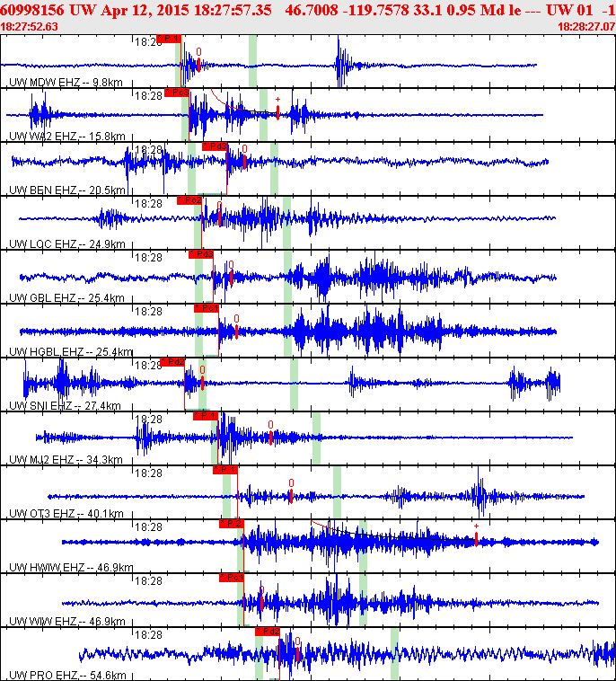This screenshot has width=616, height=681.
Task: Click the Pc1 pick flag on WIW trace
Action: 232,577
